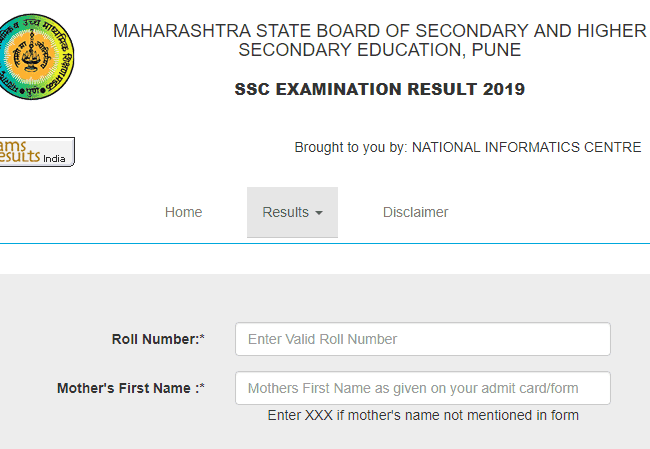Viewport: 650px width, 449px height.
Task: Click the SSC Examination Result 2019 heading
Action: (x=379, y=89)
